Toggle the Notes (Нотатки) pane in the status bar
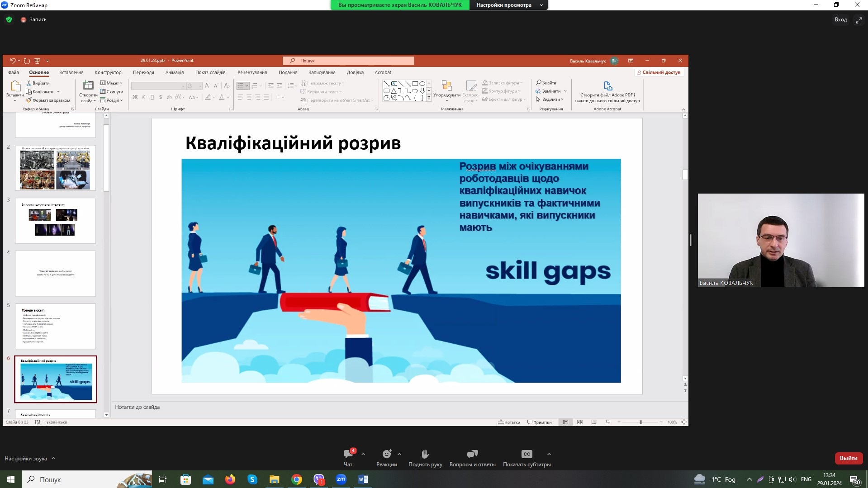868x488 pixels. [x=509, y=422]
